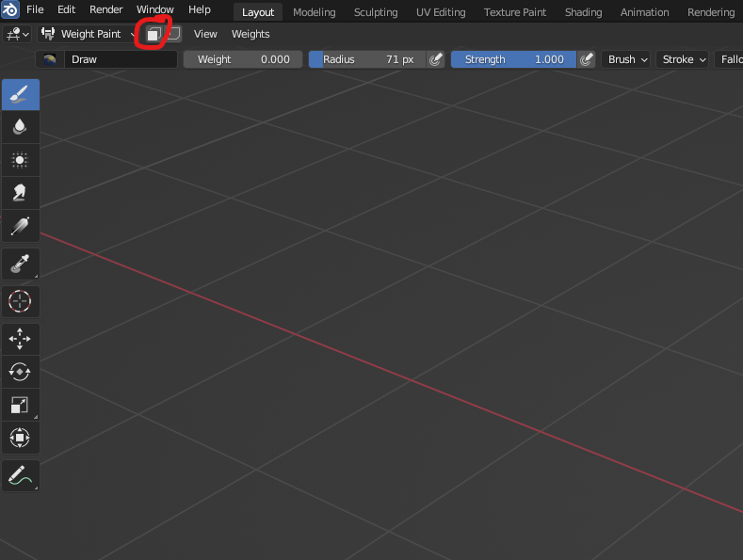Select the Smear tool

coord(21,192)
